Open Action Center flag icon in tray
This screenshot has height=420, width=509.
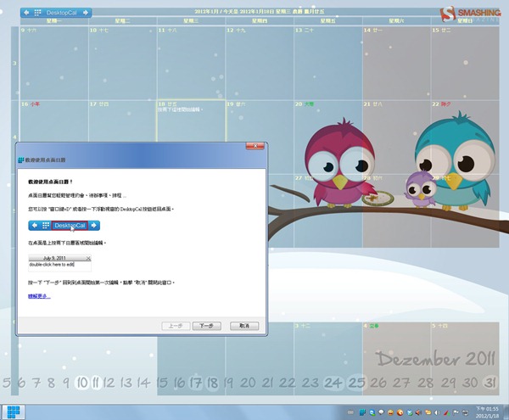456,412
